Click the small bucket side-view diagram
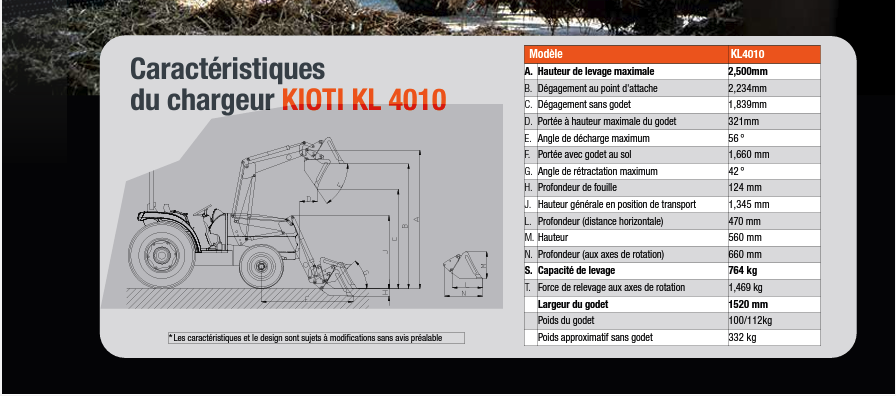This screenshot has width=896, height=396. click(466, 275)
